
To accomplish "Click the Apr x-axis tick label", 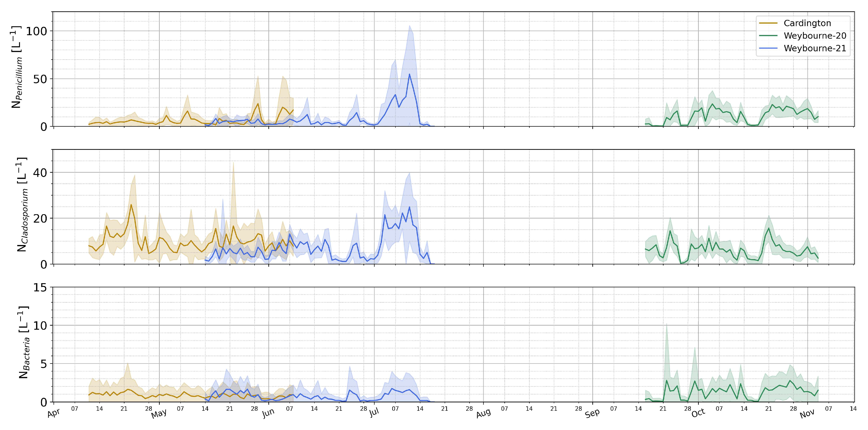I will [x=54, y=413].
